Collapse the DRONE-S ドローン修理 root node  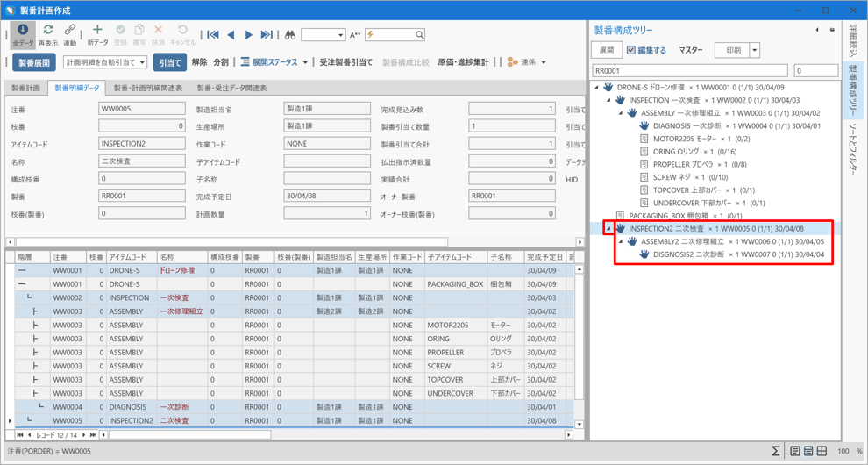click(x=597, y=88)
